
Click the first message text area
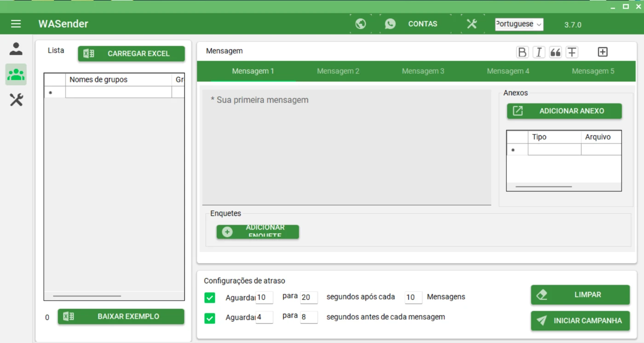click(346, 147)
